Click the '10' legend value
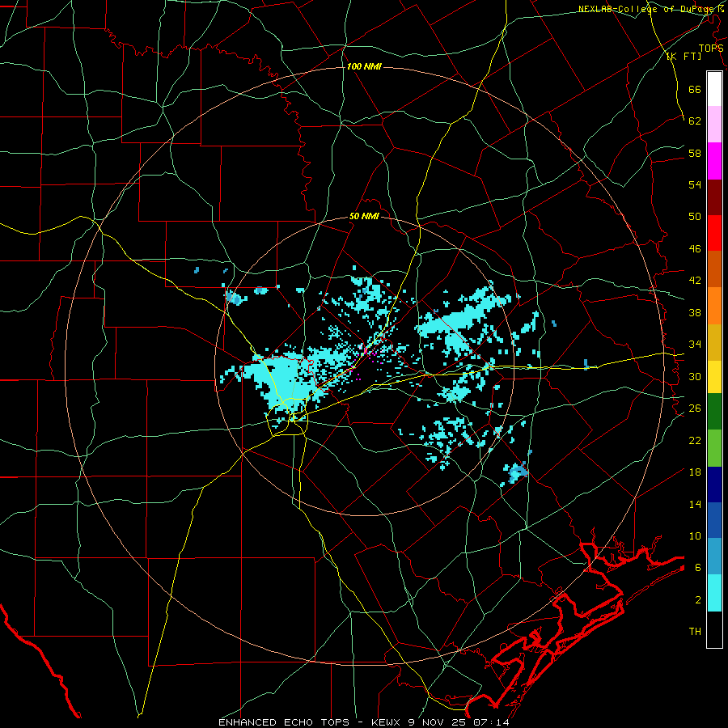Viewport: 728px width, 728px height. click(x=695, y=535)
